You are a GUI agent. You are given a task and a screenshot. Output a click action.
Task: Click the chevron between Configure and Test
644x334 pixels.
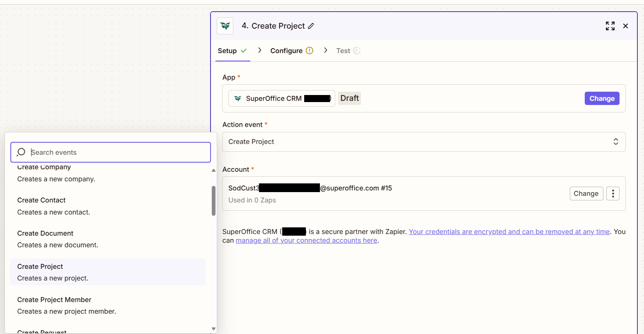(326, 50)
